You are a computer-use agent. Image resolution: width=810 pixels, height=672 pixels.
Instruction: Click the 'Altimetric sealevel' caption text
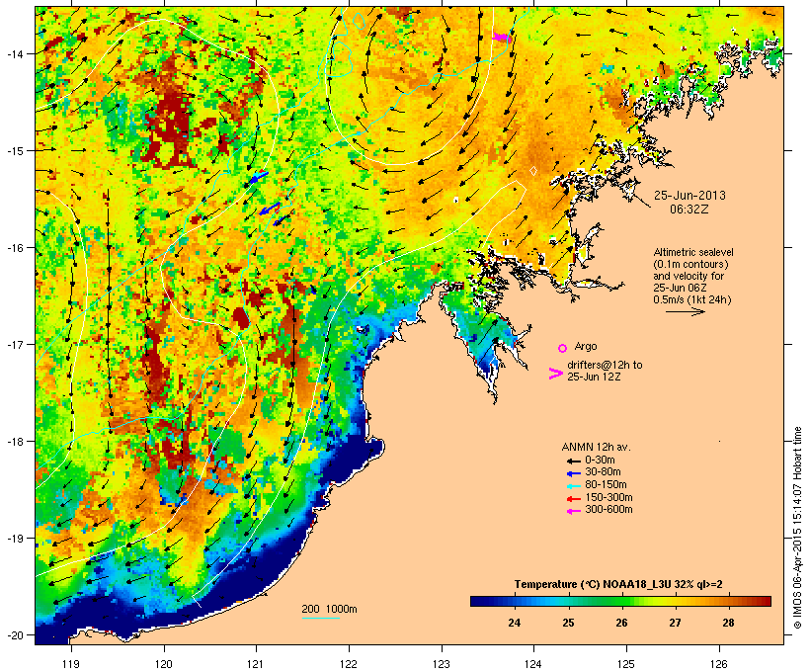coord(693,252)
